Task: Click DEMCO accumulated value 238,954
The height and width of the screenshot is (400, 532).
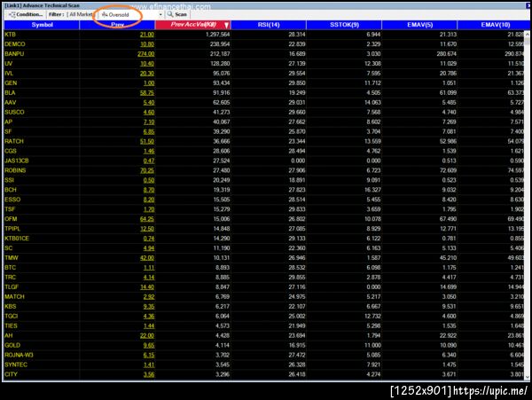Action: tap(220, 44)
